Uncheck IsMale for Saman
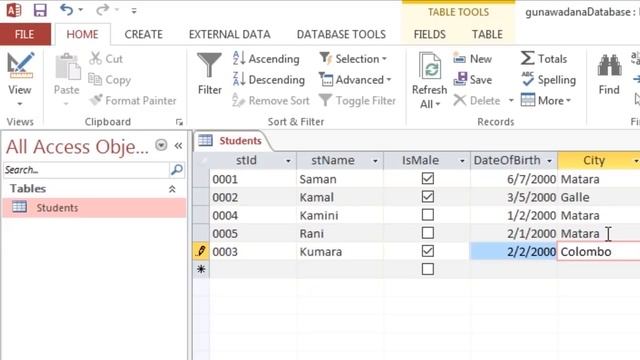The height and width of the screenshot is (360, 640). coord(427,178)
